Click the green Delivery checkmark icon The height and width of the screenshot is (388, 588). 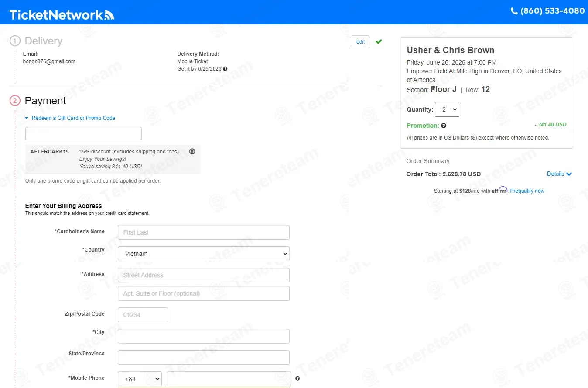pyautogui.click(x=379, y=42)
